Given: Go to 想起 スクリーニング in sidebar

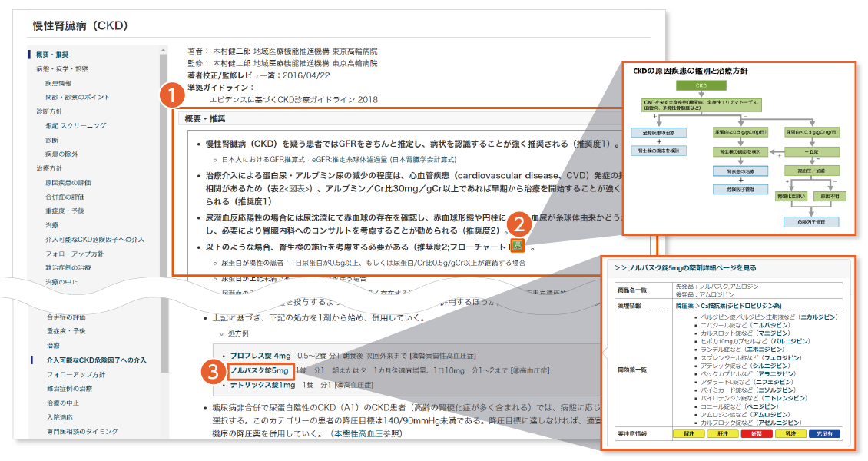Looking at the screenshot, I should [75, 125].
